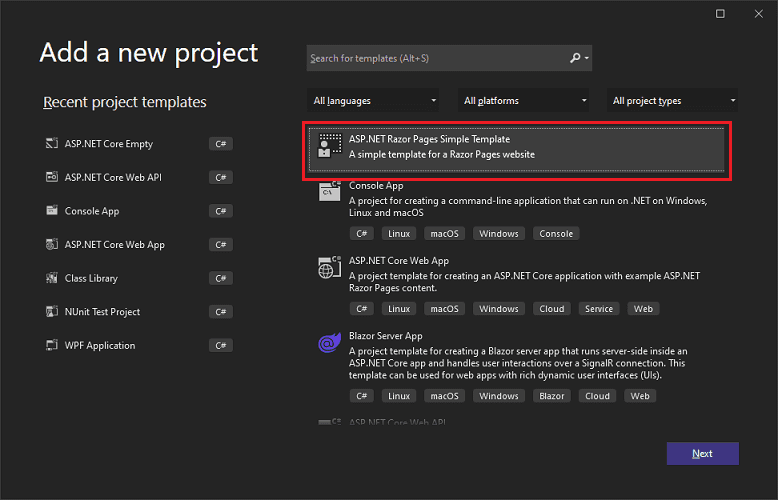Expand the All project types dropdown

[674, 100]
